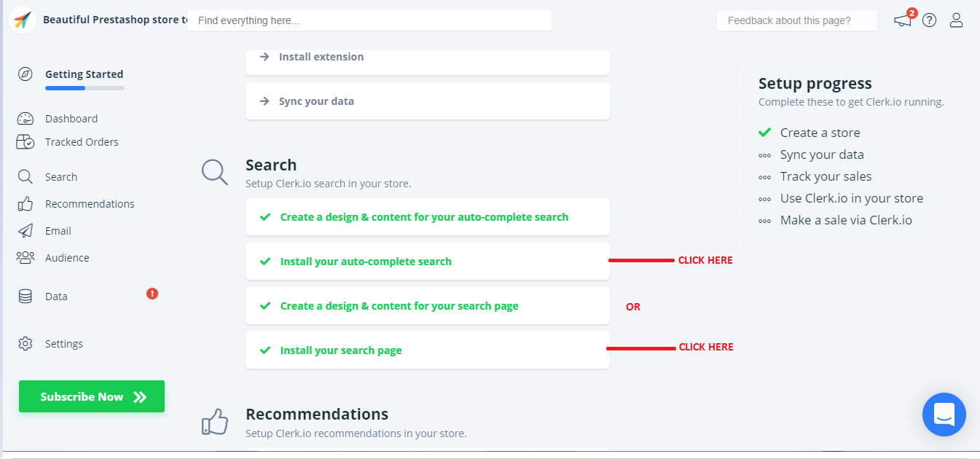Click the Settings gear icon
Viewport: 980px width, 459px height.
[x=26, y=344]
